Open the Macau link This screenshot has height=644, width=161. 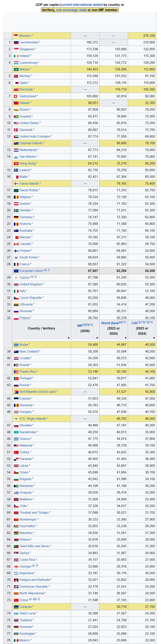click(x=24, y=69)
